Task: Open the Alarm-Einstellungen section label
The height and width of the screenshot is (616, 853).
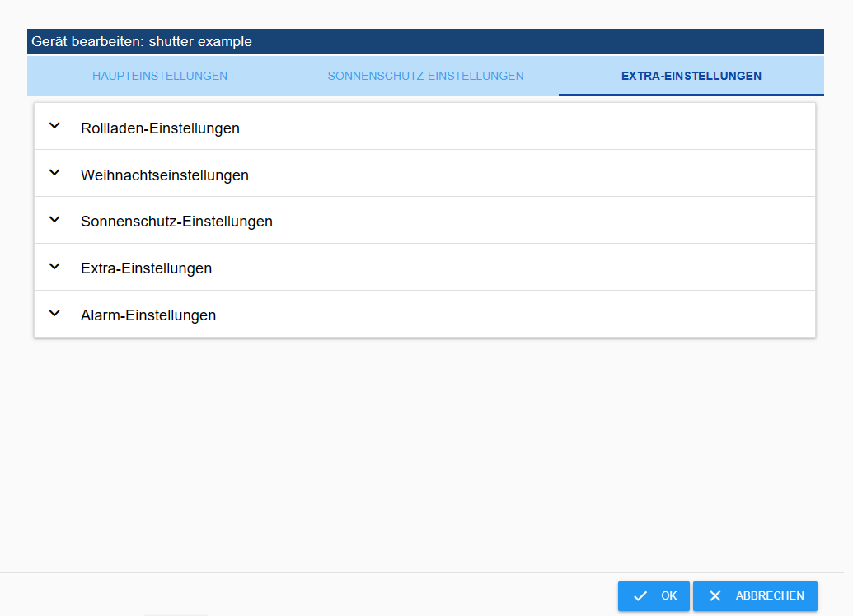Action: pos(148,315)
